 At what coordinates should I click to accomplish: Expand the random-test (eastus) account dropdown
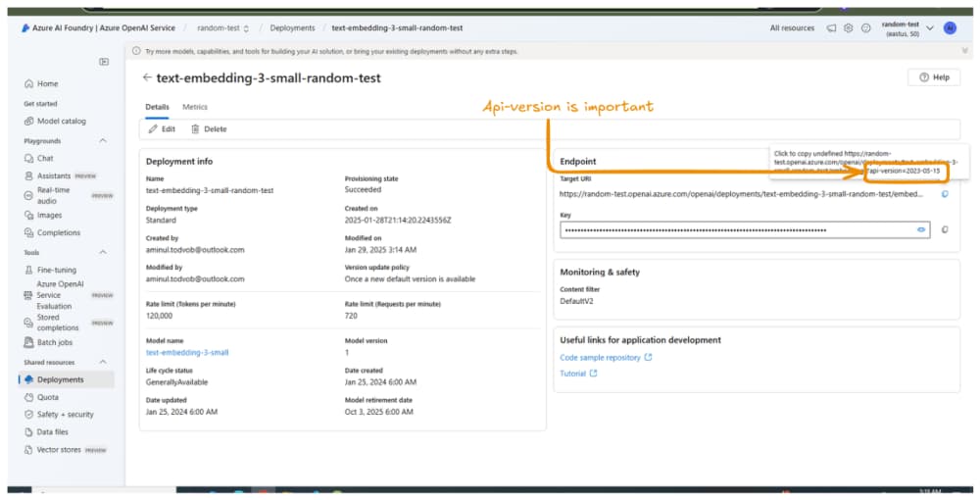929,28
